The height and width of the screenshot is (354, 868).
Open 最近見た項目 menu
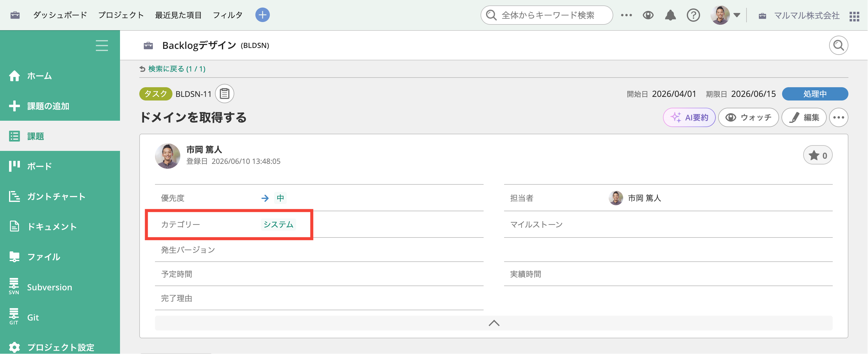pos(178,15)
